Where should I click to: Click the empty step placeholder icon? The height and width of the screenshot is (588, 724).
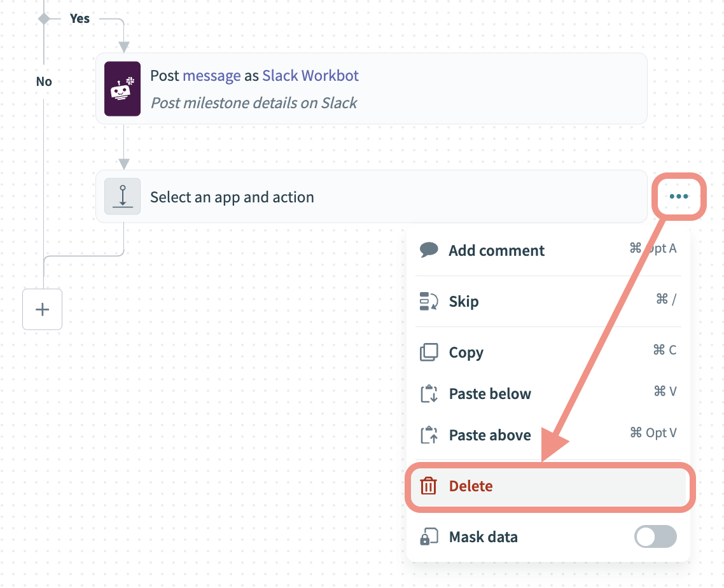[122, 197]
